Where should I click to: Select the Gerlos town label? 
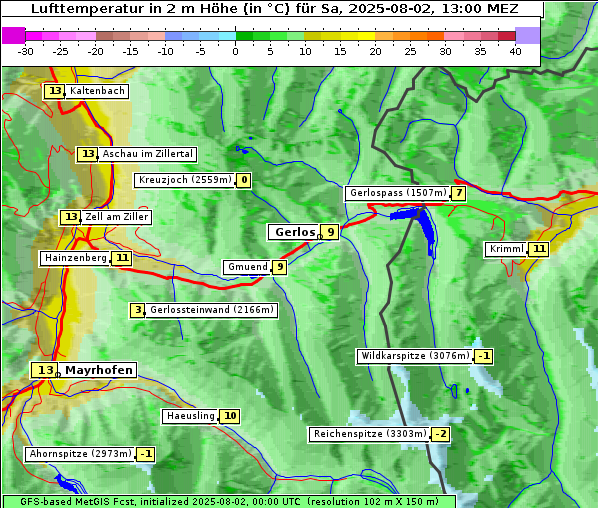click(294, 232)
